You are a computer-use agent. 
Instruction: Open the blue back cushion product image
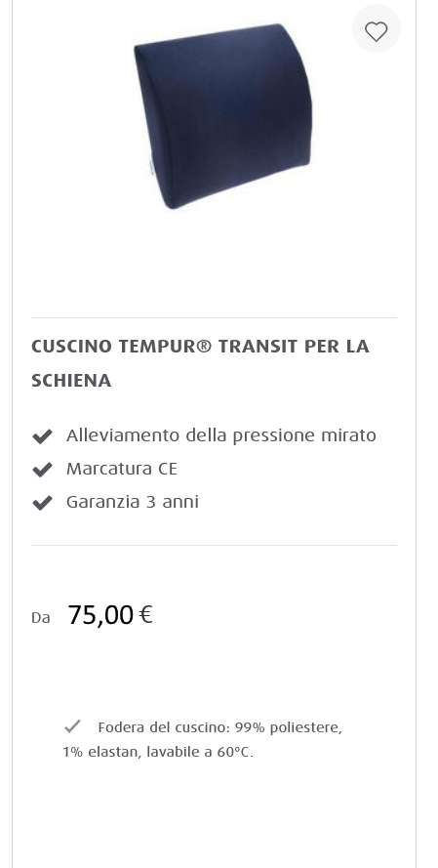pyautogui.click(x=222, y=116)
